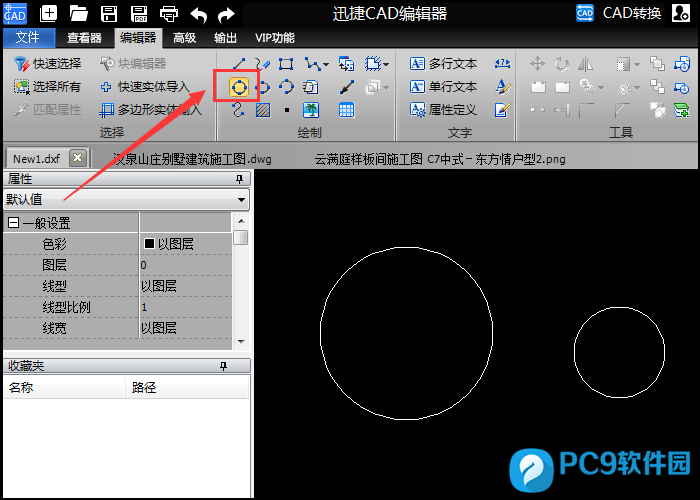Open the dashed-frame tool dropdown arrow
The width and height of the screenshot is (700, 500).
coord(386,64)
